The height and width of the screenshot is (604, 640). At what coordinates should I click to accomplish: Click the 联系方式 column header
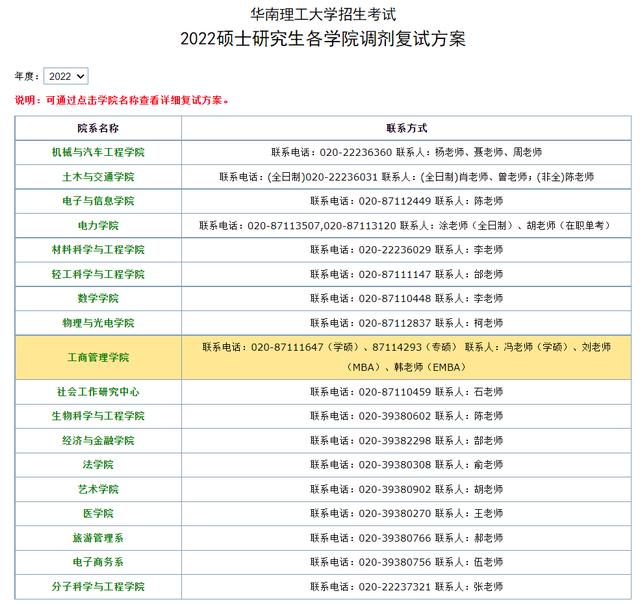point(407,128)
